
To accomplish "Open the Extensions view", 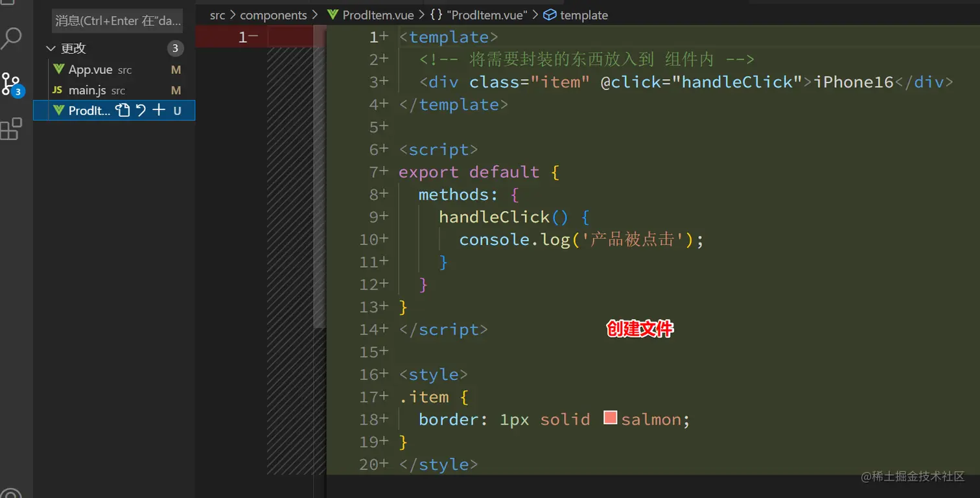I will [x=12, y=128].
